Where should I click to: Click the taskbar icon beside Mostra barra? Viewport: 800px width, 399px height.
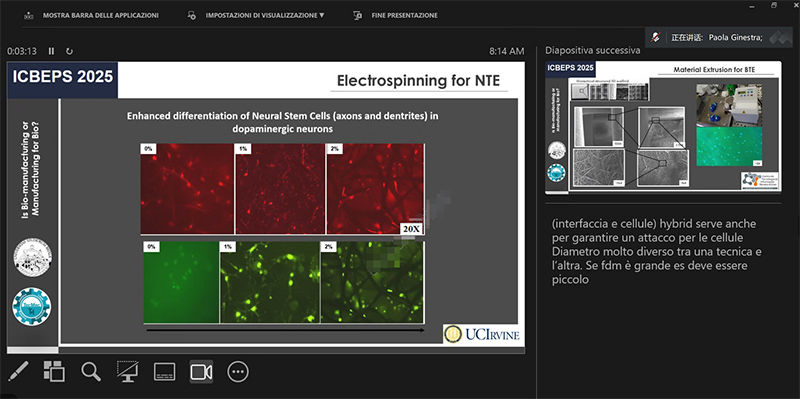coord(29,15)
